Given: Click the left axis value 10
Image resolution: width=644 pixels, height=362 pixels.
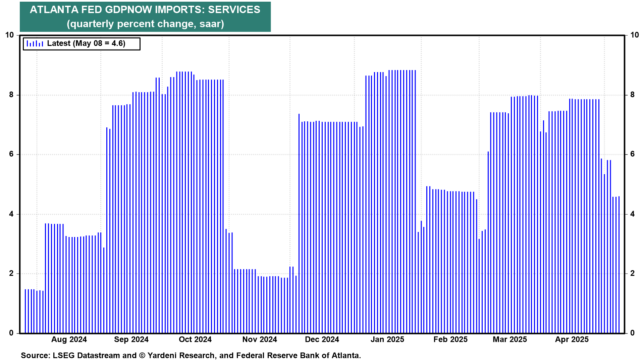Looking at the screenshot, I should (x=9, y=35).
